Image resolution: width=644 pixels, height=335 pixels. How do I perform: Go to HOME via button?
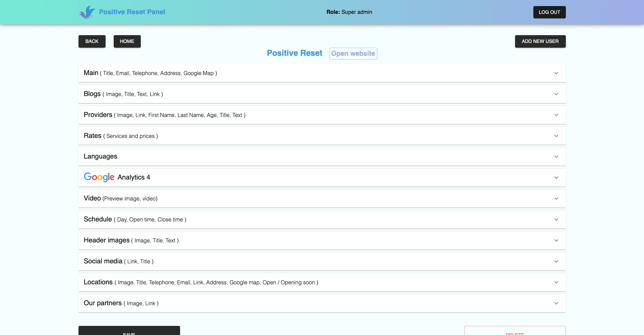point(127,41)
